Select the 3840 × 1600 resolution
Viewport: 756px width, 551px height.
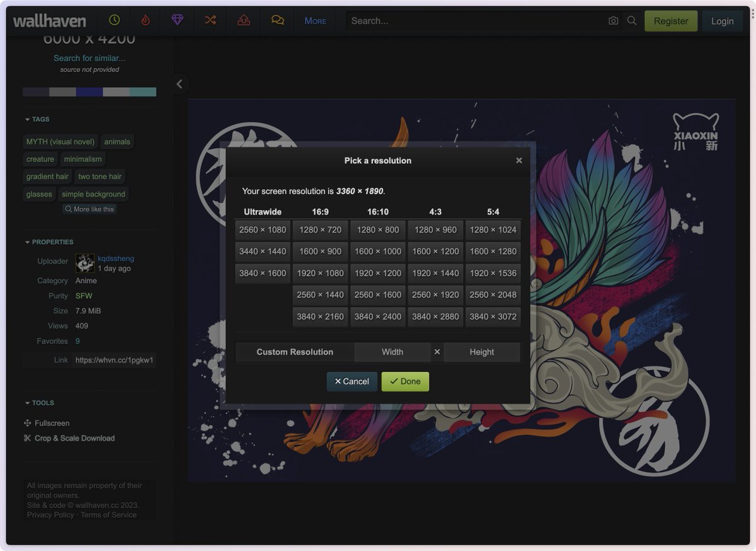tap(263, 273)
